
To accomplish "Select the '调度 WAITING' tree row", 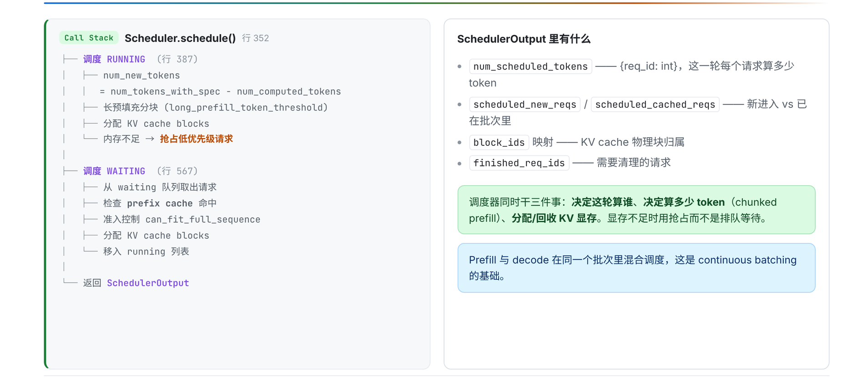I will click(114, 171).
